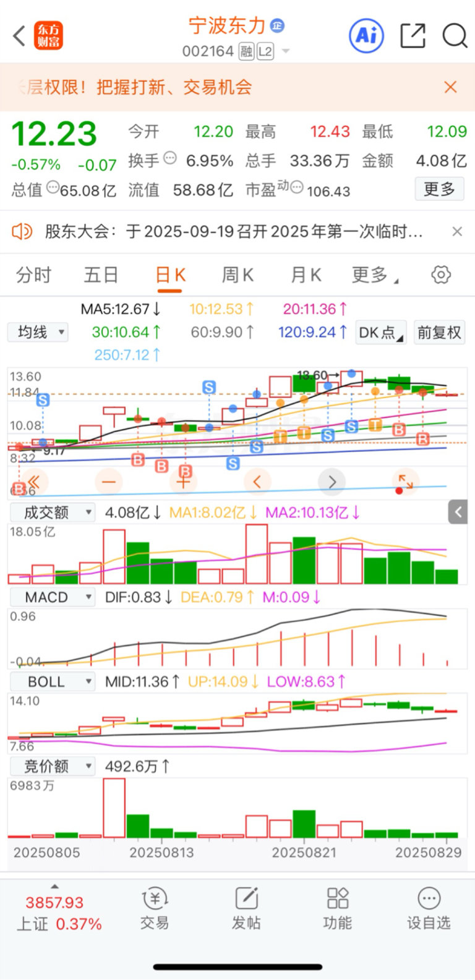Switch to the 月K tab
Viewport: 475px width, 980px height.
coord(306,275)
